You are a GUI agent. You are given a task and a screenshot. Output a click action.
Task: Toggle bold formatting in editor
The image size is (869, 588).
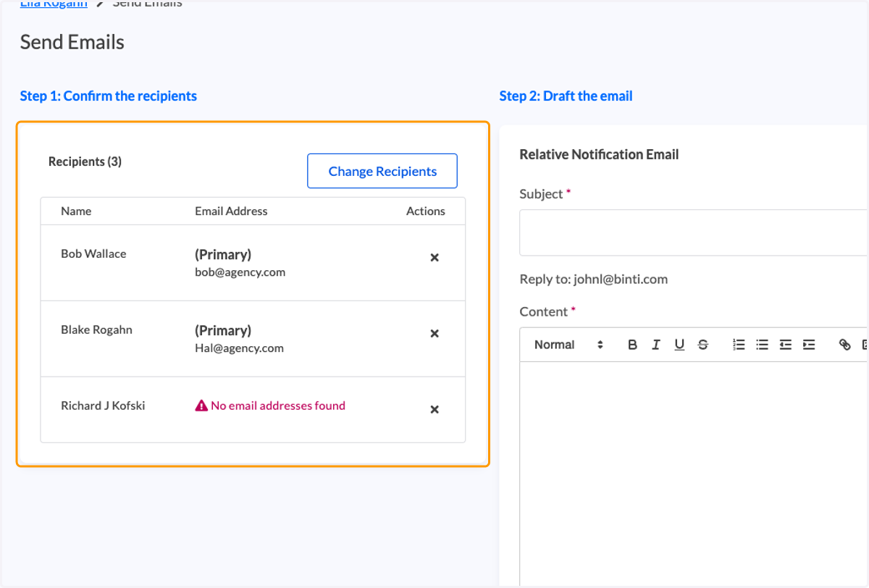[632, 345]
